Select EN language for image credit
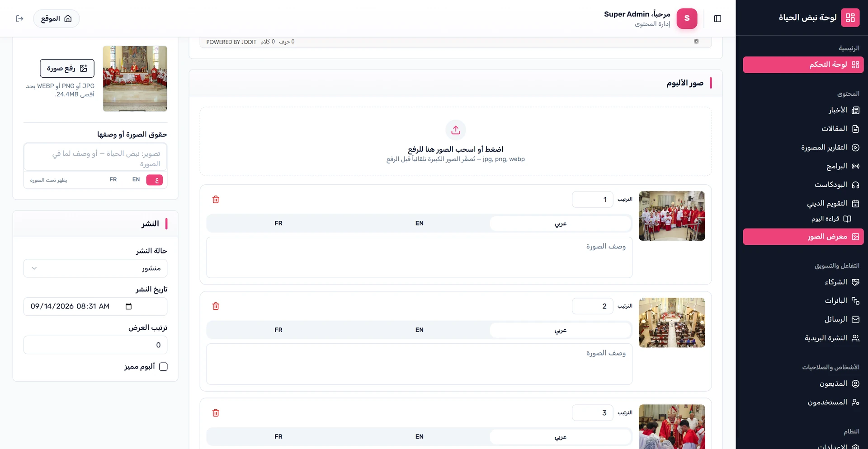This screenshot has width=868, height=449. pos(136,180)
